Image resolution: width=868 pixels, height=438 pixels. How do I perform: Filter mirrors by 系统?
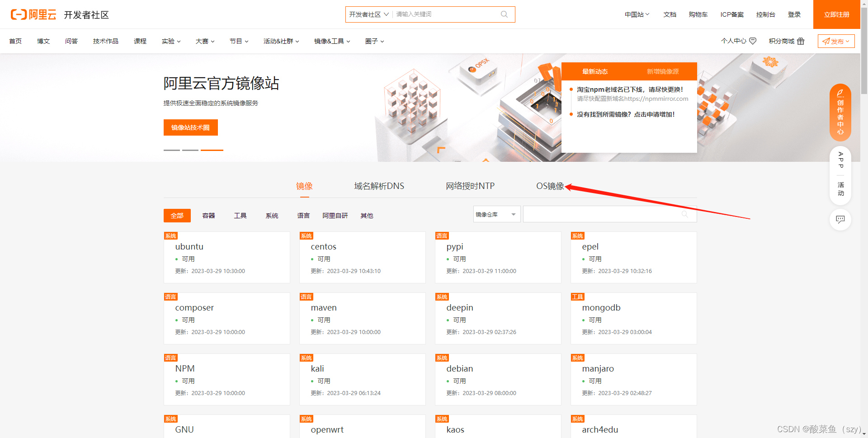click(272, 216)
